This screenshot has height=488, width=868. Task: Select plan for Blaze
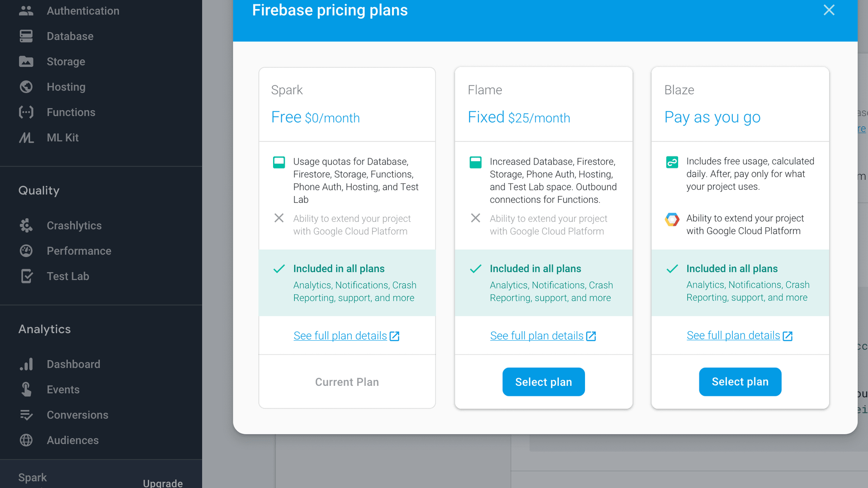(x=740, y=382)
